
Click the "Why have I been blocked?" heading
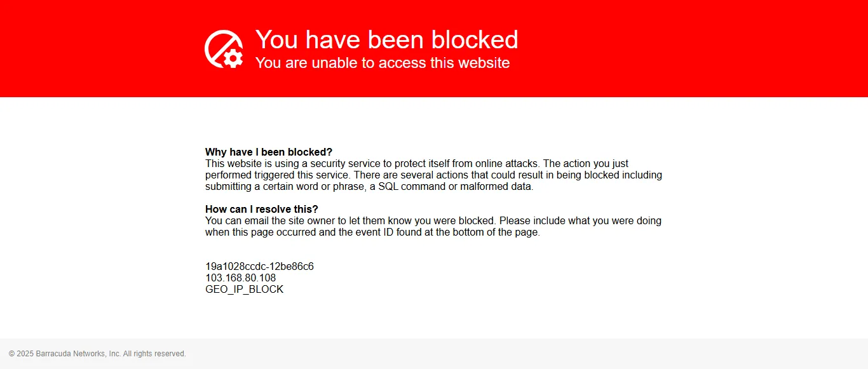(268, 152)
